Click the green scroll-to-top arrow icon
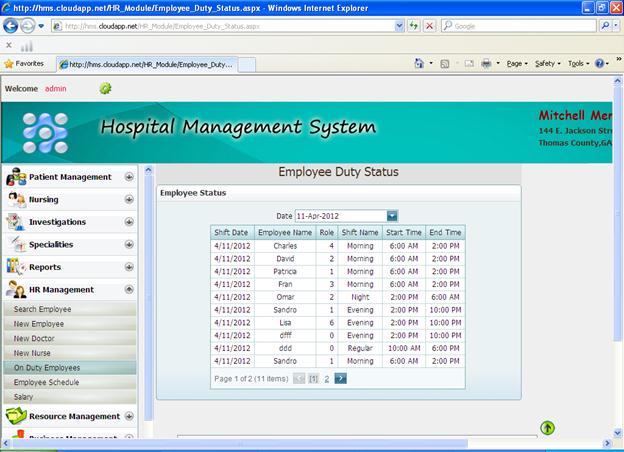Viewport: 624px width, 452px height. [x=547, y=428]
